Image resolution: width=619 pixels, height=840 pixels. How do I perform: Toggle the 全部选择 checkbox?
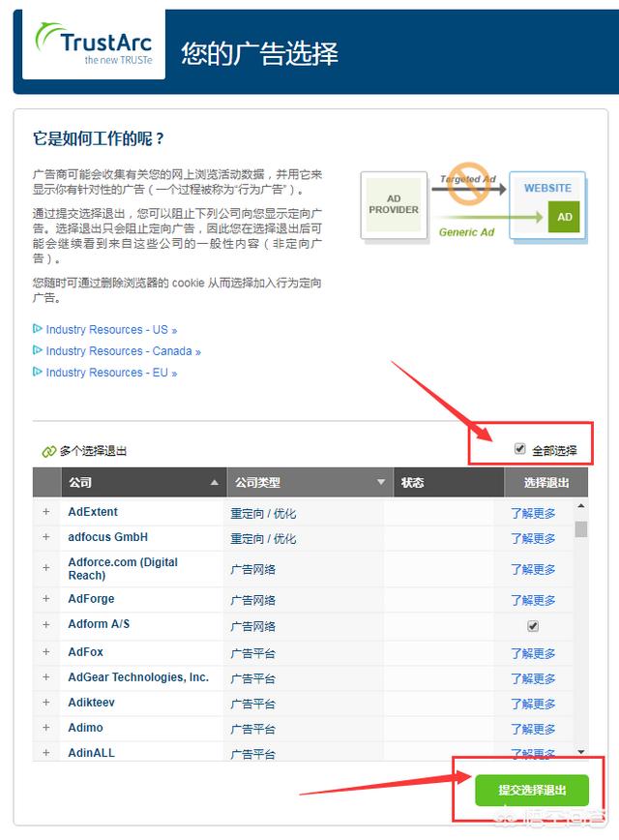coord(520,449)
